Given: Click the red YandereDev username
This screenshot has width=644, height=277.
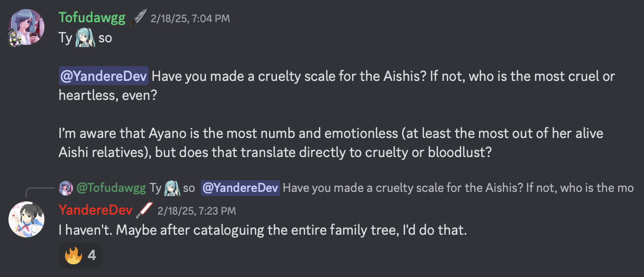Looking at the screenshot, I should coord(95,210).
